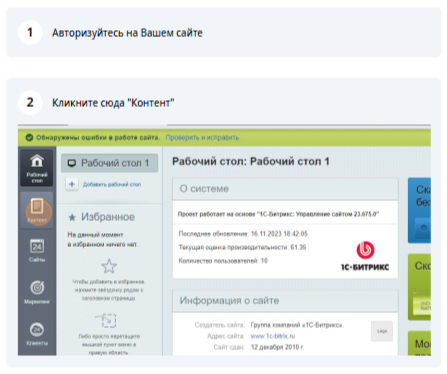This screenshot has height=374, width=447.
Task: Click step text Кликните сюда "Контент"
Action: point(113,103)
